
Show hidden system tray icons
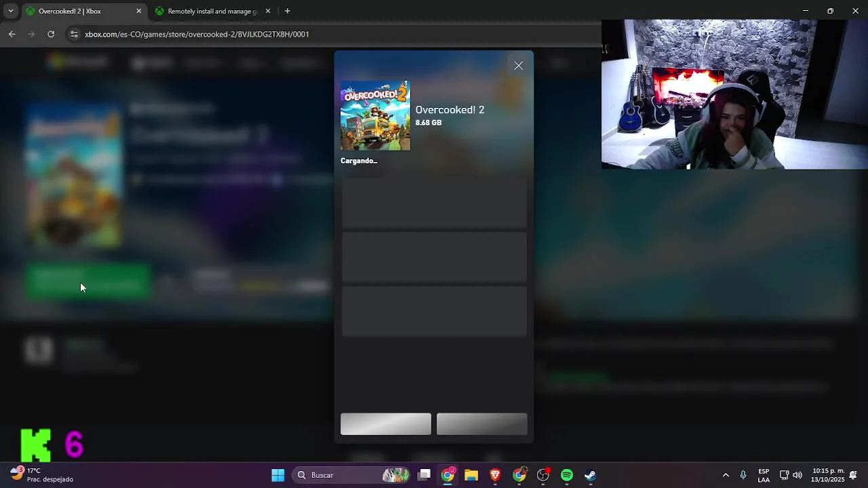click(x=726, y=475)
